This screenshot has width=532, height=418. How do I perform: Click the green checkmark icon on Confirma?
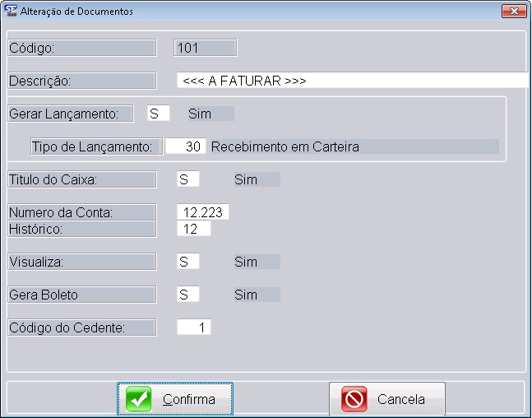pos(139,400)
